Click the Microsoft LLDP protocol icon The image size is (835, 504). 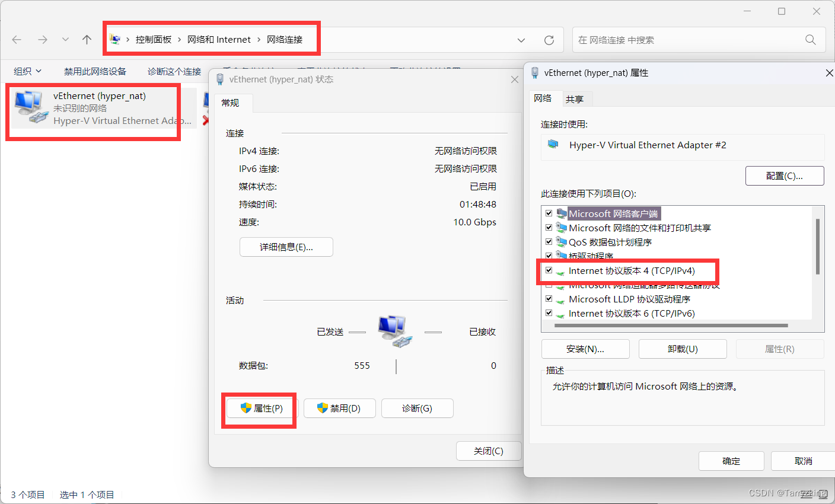tap(560, 300)
